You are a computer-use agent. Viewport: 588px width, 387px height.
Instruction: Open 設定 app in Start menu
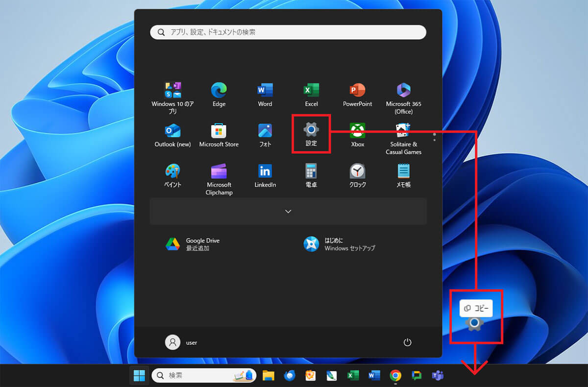coord(311,135)
